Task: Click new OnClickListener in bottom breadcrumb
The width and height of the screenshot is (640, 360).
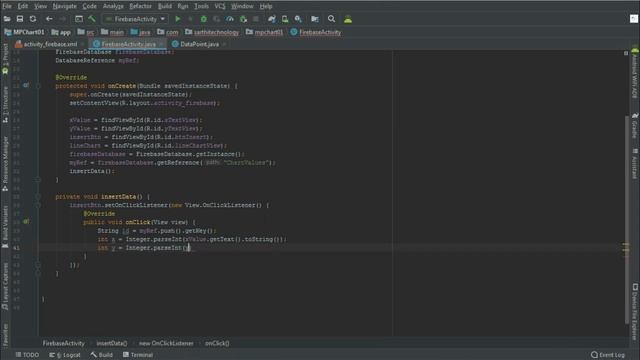Action: (x=166, y=343)
